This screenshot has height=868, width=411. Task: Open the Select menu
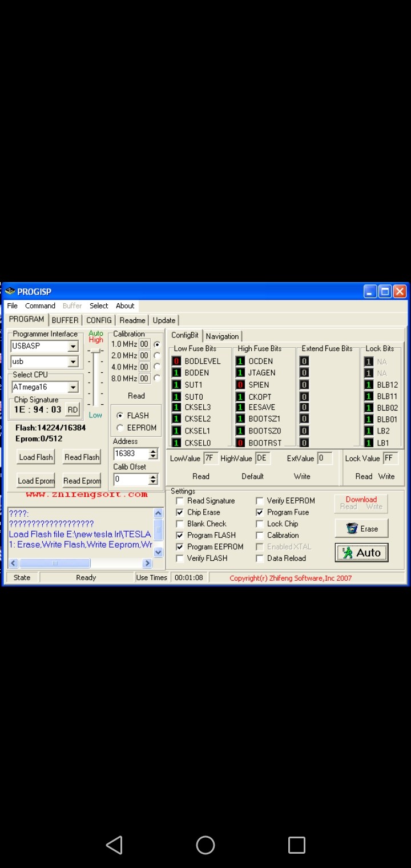(x=99, y=306)
